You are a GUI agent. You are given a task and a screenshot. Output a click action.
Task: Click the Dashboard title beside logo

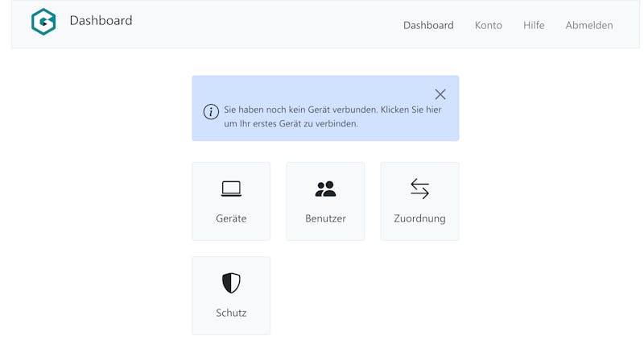click(101, 21)
